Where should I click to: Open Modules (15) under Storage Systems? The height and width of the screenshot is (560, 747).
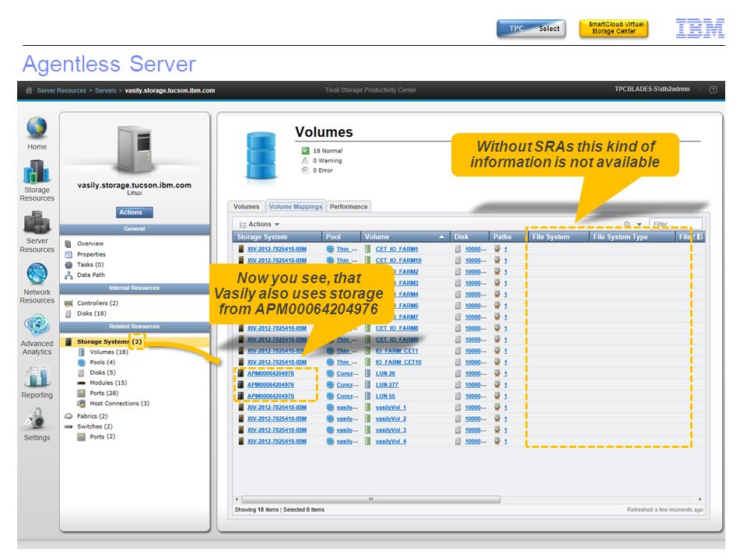click(108, 383)
